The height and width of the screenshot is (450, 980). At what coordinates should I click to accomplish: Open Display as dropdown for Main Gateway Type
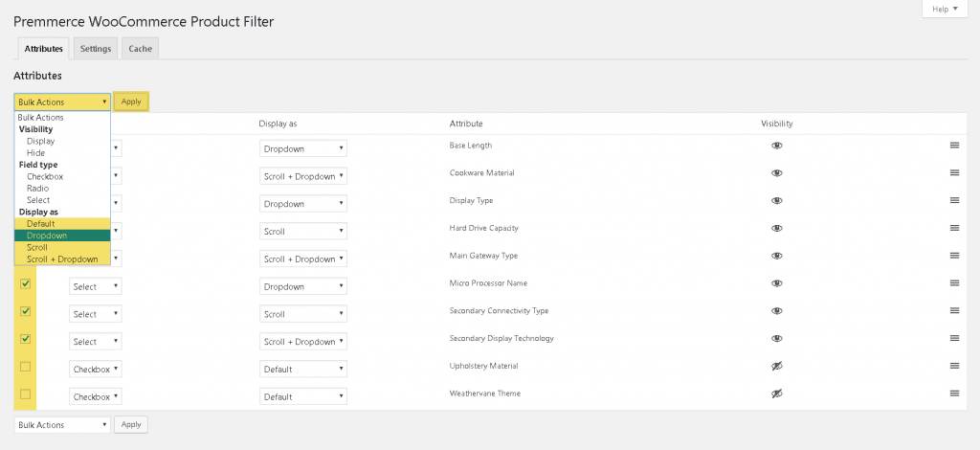303,259
